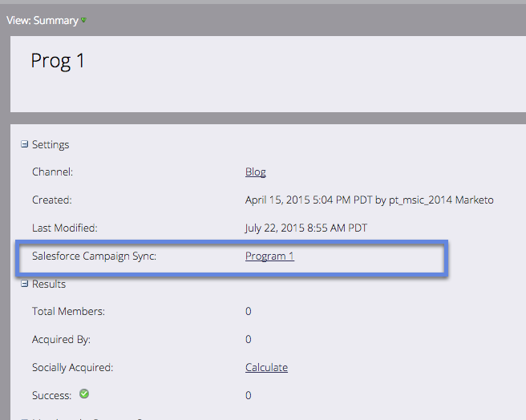This screenshot has width=526, height=420.
Task: Click the green arrow beside Summary
Action: [x=83, y=20]
